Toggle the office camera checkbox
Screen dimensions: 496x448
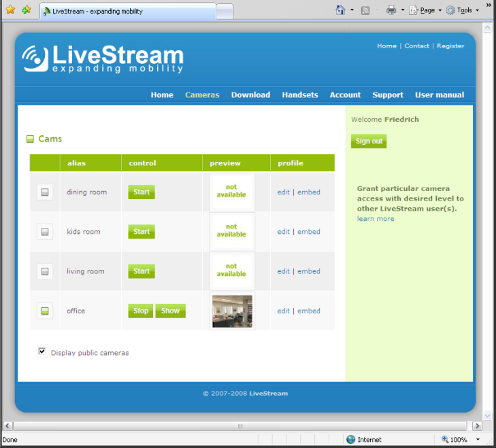pos(45,311)
